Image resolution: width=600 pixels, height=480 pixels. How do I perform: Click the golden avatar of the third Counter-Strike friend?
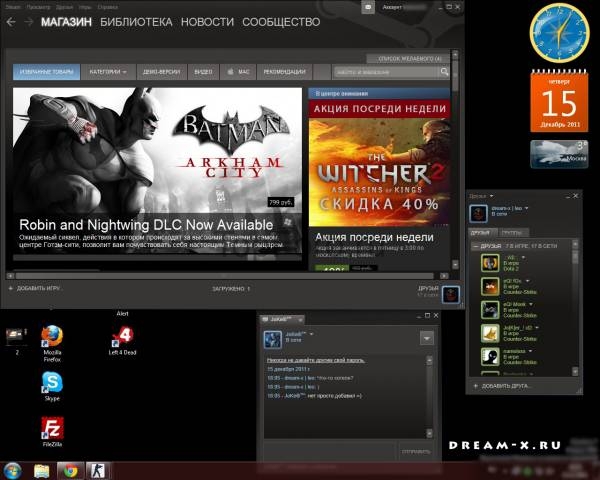(x=490, y=333)
